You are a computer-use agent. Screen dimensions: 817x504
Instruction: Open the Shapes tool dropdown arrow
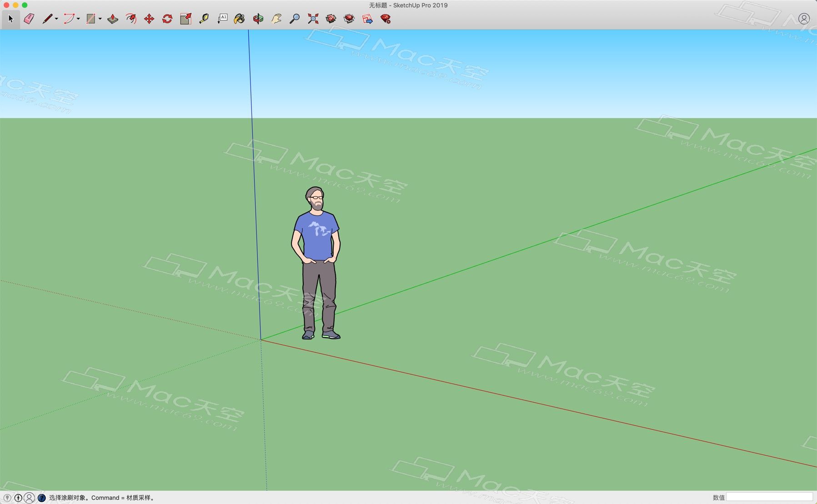point(100,19)
